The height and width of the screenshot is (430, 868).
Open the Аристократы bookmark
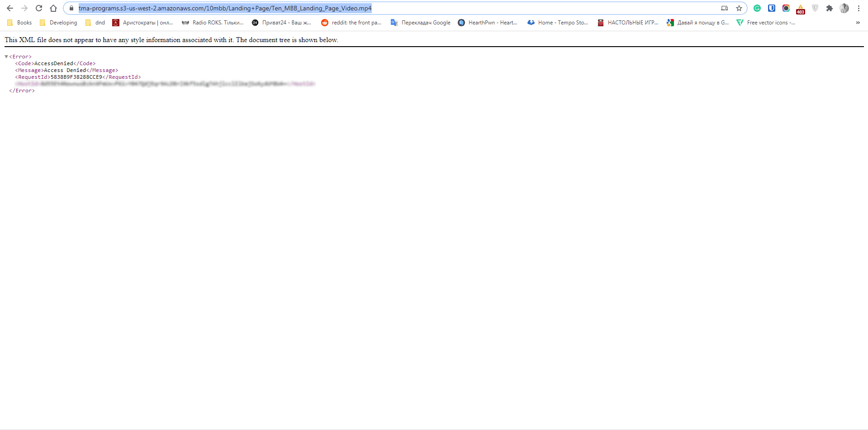[143, 23]
